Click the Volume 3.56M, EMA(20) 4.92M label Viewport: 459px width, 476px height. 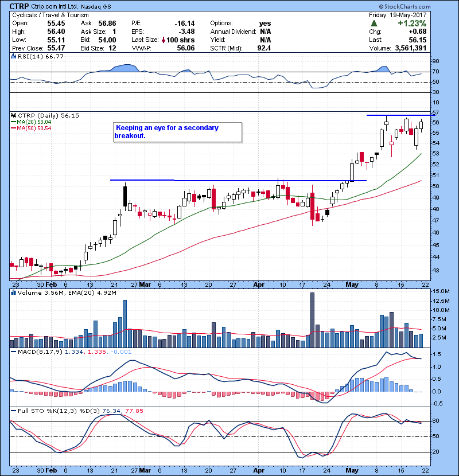[x=67, y=292]
